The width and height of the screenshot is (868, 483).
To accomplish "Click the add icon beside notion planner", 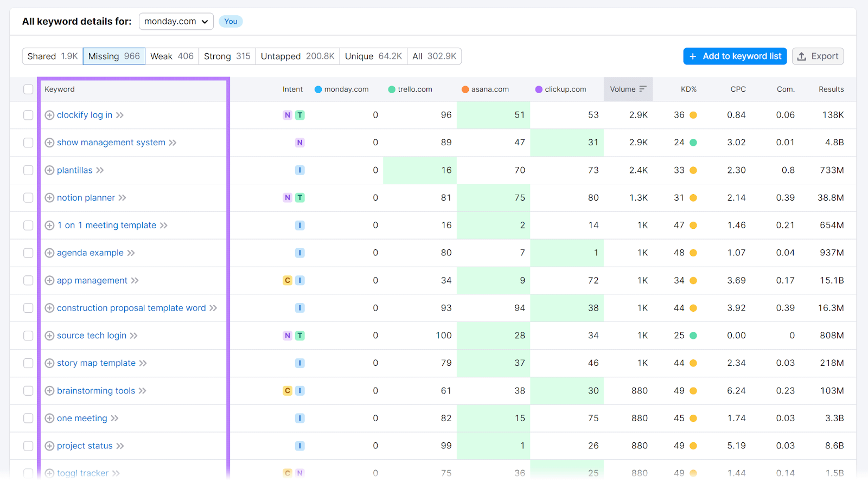I will (49, 198).
